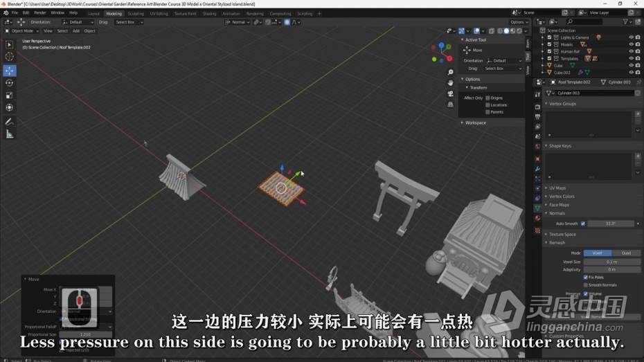Open the Modifier wrench properties tab
This screenshot has height=362, width=644.
click(537, 169)
